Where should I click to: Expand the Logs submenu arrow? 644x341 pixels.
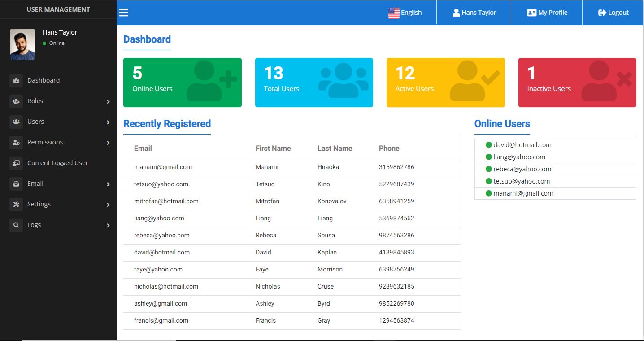[x=108, y=226]
